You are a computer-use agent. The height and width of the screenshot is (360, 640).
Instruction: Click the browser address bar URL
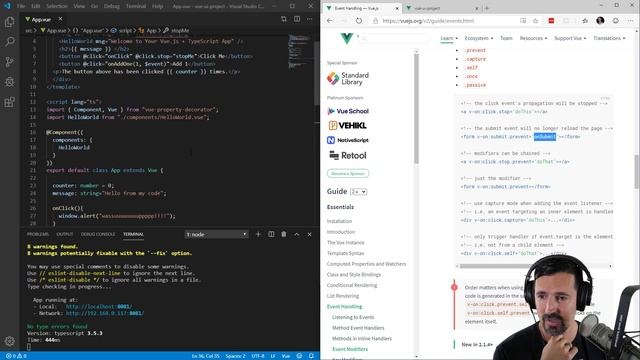(428, 21)
